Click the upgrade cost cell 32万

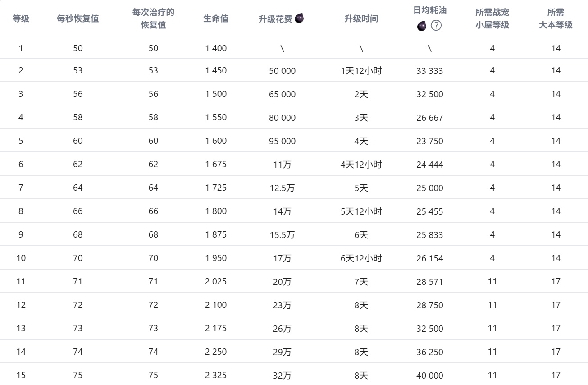[283, 376]
